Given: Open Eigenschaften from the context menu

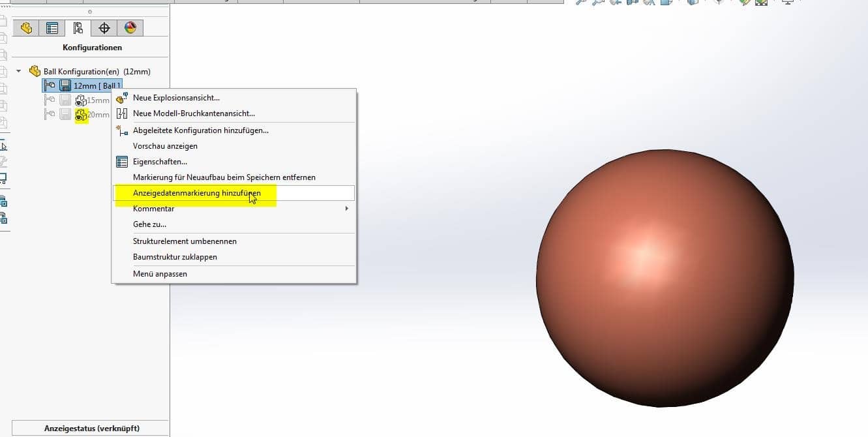Looking at the screenshot, I should 160,162.
